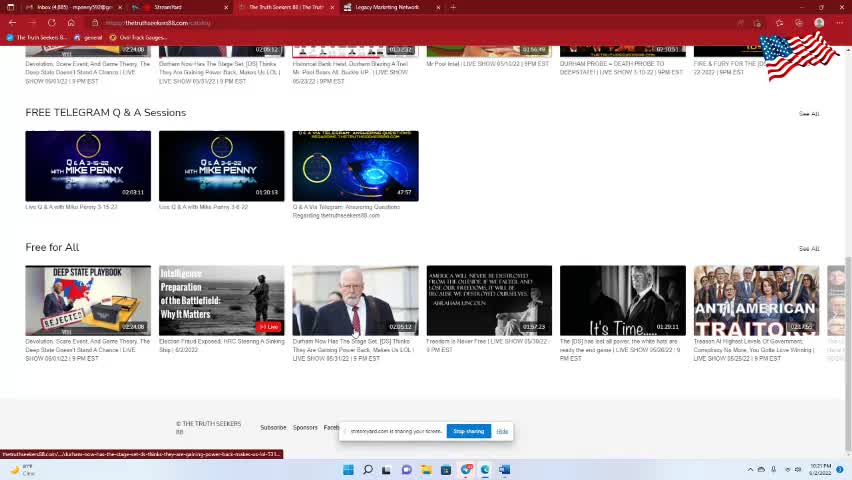The height and width of the screenshot is (480, 852).
Task: Open volume control in system tray
Action: coord(798,469)
